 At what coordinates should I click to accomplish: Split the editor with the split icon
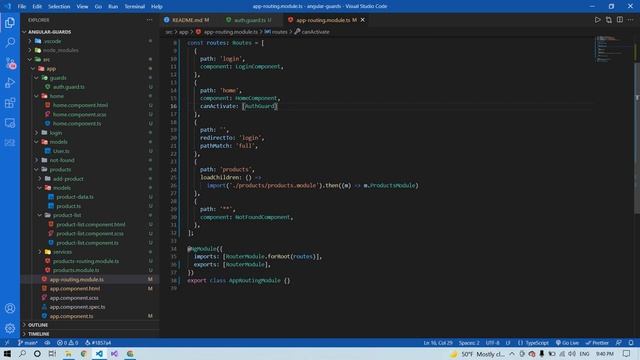[x=620, y=20]
